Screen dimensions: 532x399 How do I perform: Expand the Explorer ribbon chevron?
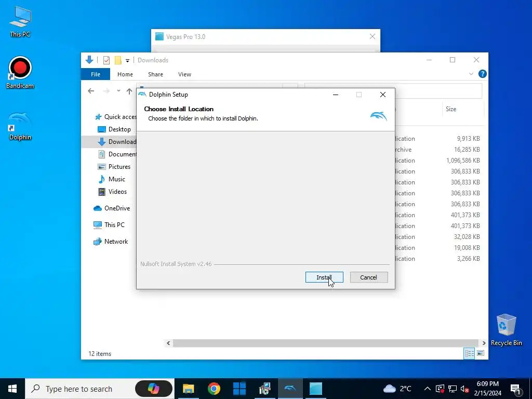coord(471,74)
